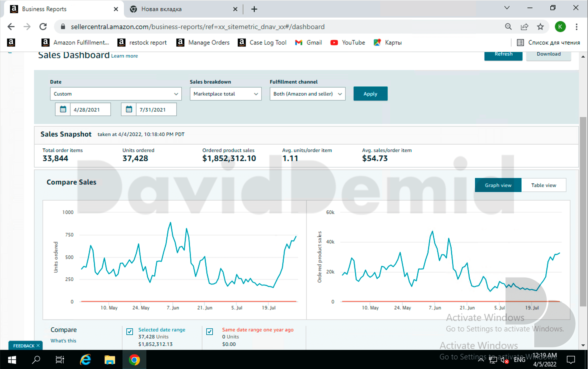Click the end date field 7/31/2021
The height and width of the screenshot is (369, 588).
tap(156, 109)
